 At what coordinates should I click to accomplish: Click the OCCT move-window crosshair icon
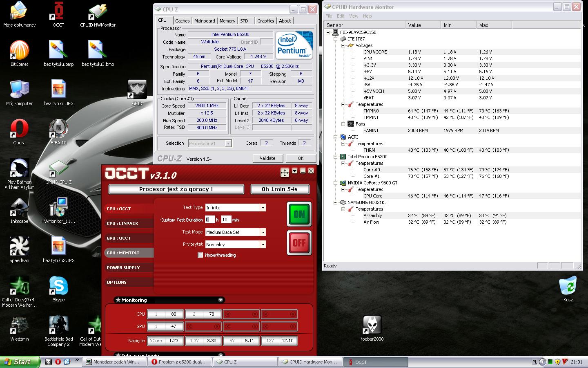click(x=285, y=173)
